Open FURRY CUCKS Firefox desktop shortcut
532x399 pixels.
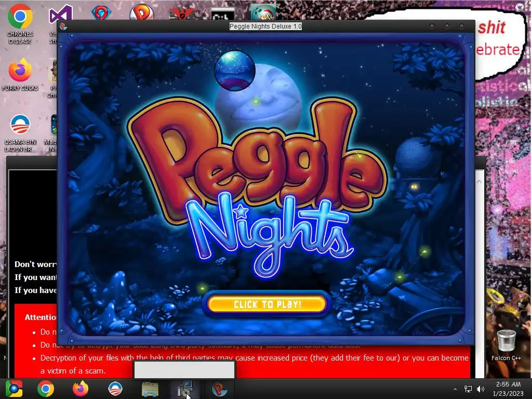pyautogui.click(x=20, y=75)
